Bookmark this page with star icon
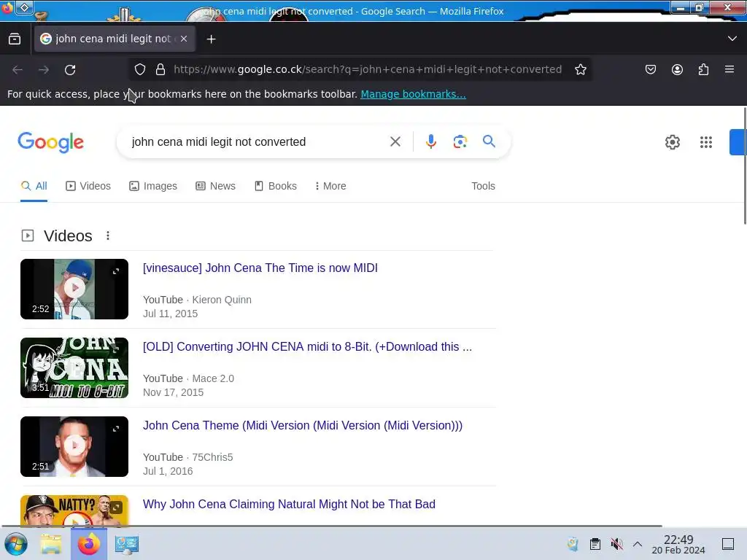 coord(580,69)
